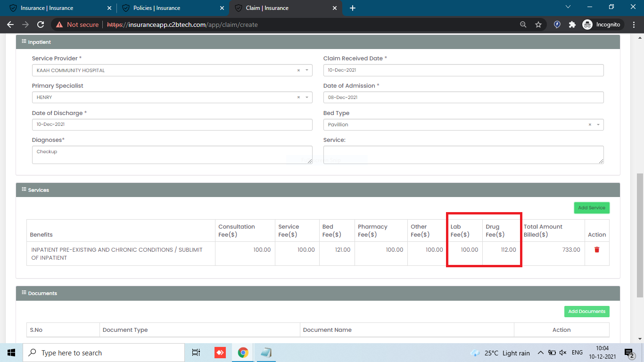Click the Date of Admission field

463,98
